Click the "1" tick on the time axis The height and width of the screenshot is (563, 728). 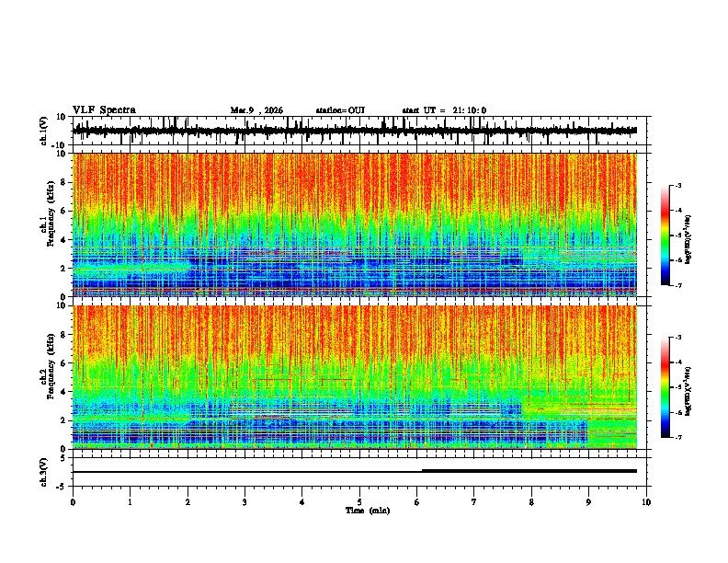pyautogui.click(x=130, y=502)
